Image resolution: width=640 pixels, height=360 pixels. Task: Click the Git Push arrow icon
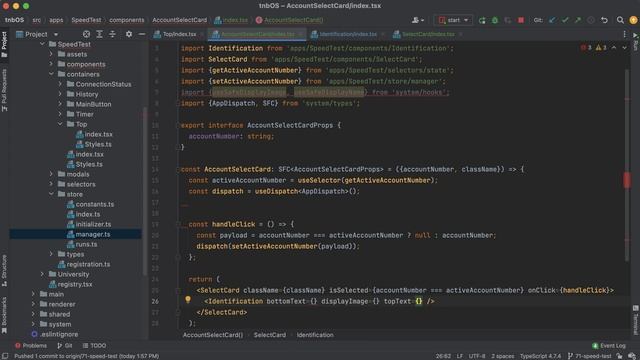point(578,20)
